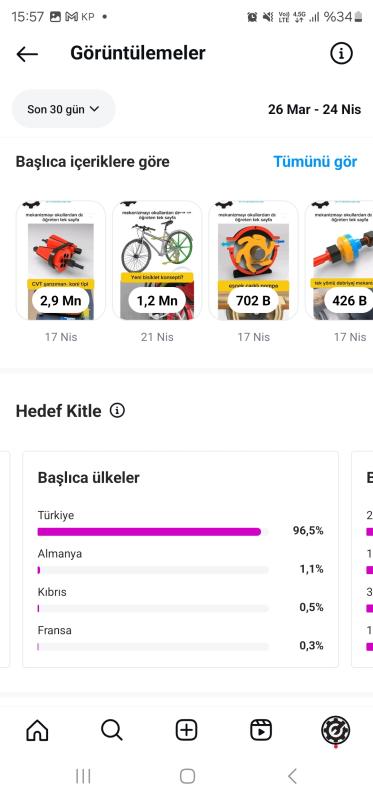Follow the Tümünü gör link
This screenshot has height=800, width=373.
[315, 162]
